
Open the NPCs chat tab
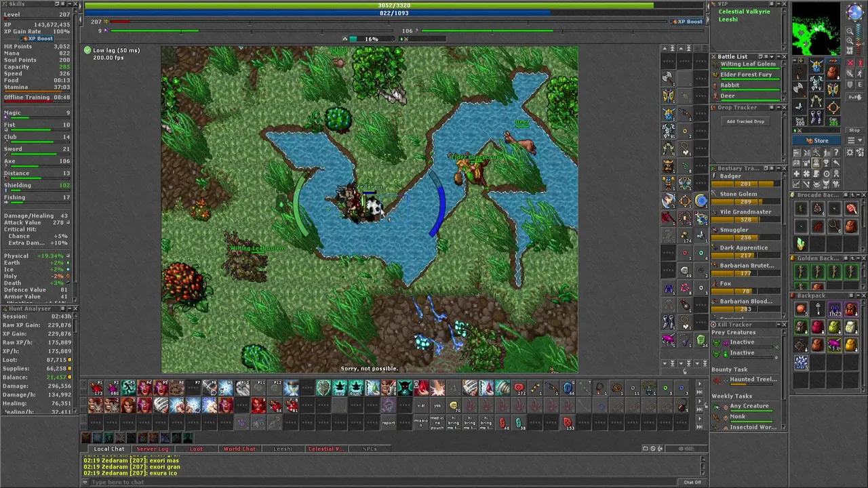click(x=370, y=449)
